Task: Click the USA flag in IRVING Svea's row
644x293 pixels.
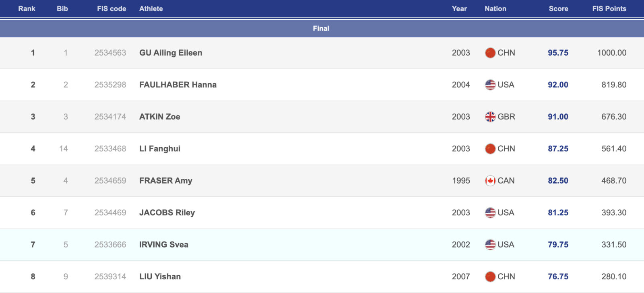Action: click(490, 245)
